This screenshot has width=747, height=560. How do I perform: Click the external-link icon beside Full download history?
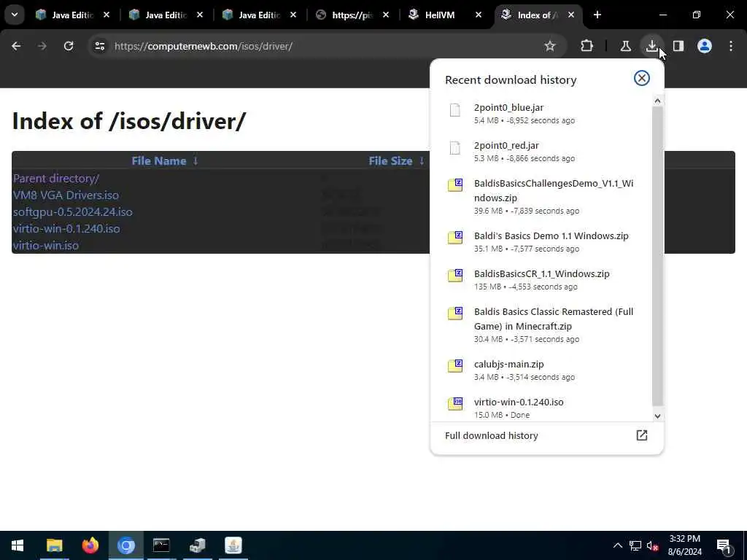pyautogui.click(x=642, y=435)
